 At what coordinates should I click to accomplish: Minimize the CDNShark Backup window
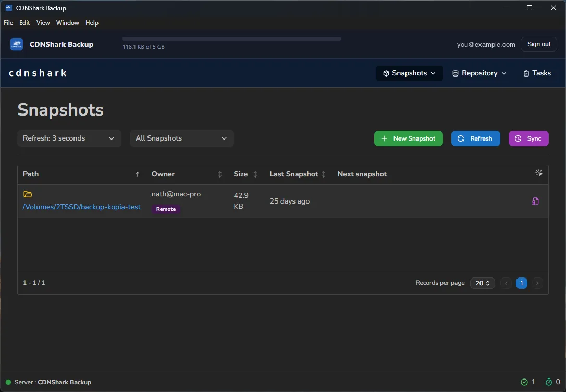tap(506, 8)
